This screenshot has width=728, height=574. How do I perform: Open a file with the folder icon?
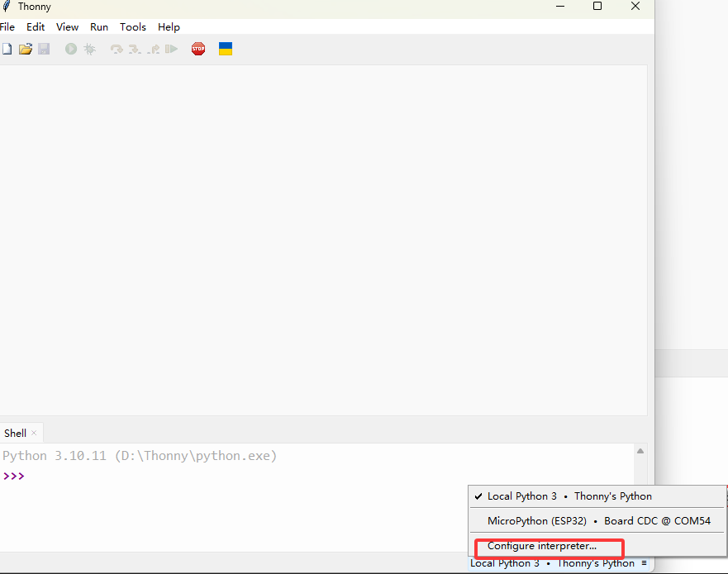tap(26, 50)
